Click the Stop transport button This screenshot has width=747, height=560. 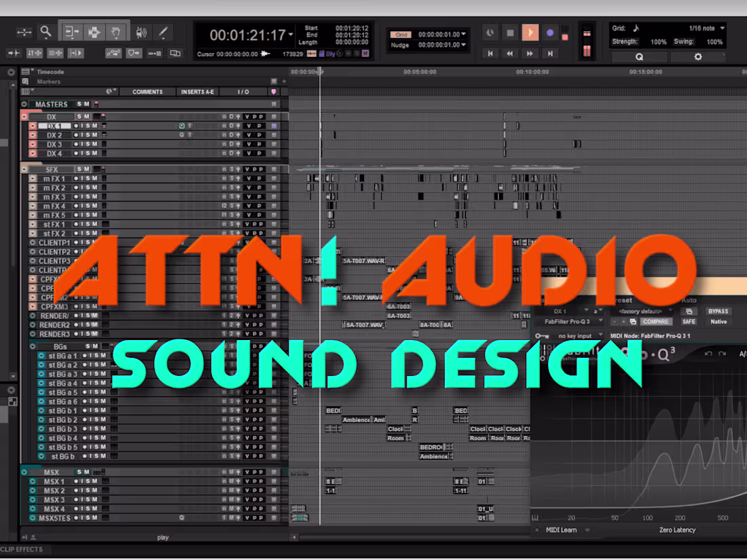510,33
